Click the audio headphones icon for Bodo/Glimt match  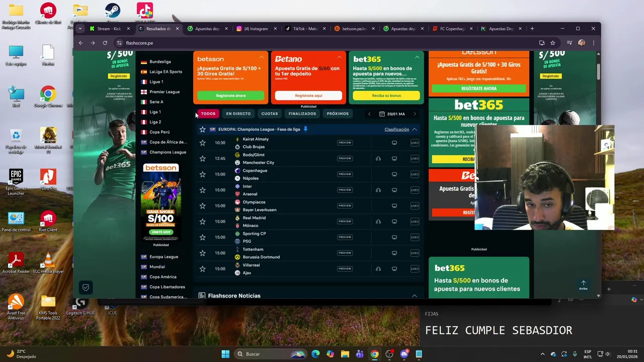pos(378,158)
